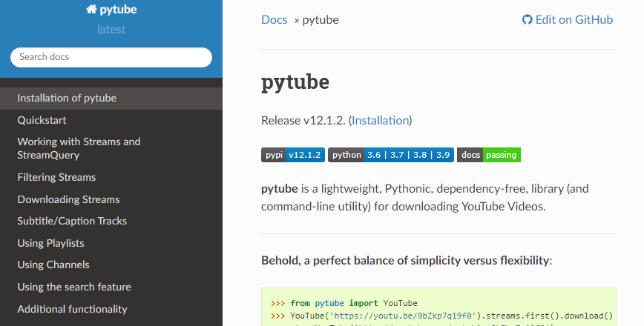The image size is (644, 326).
Task: Click the home icon beside pytube title
Action: (x=91, y=10)
